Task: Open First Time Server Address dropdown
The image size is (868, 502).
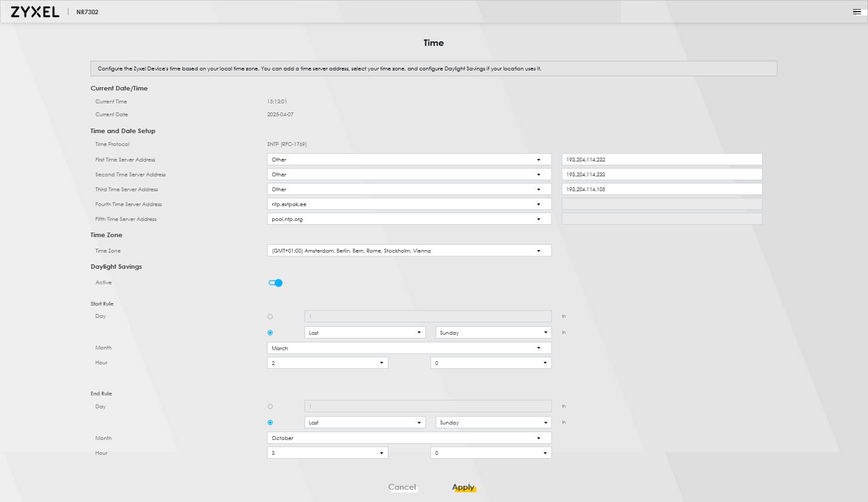Action: click(408, 160)
